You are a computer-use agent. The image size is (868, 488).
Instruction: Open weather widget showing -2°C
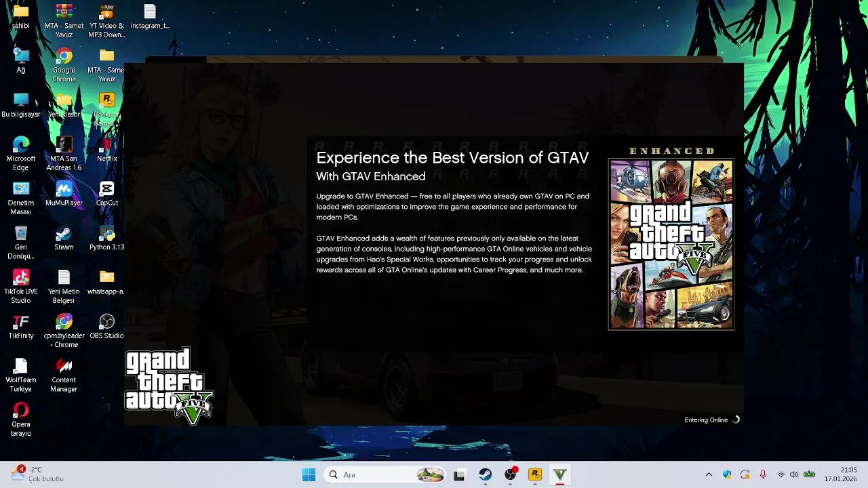point(37,474)
